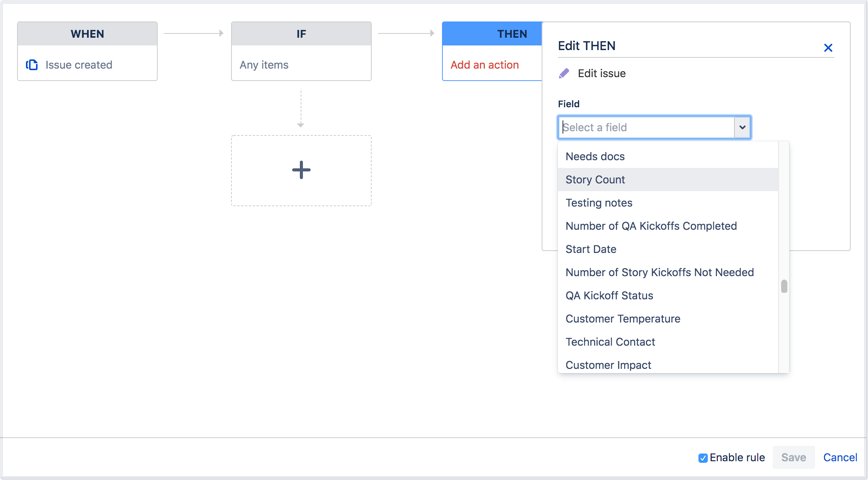The height and width of the screenshot is (480, 868).
Task: Choose Start Date field option
Action: [591, 249]
